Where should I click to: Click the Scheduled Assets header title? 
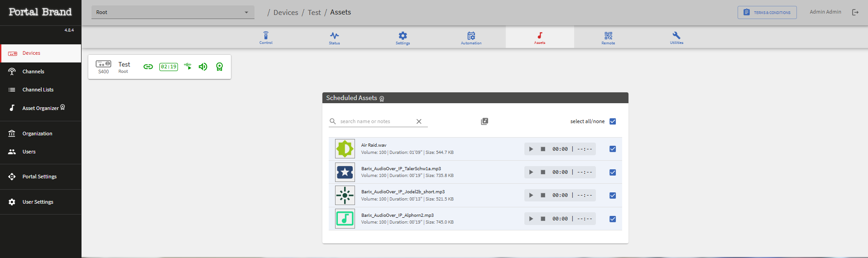pyautogui.click(x=351, y=98)
